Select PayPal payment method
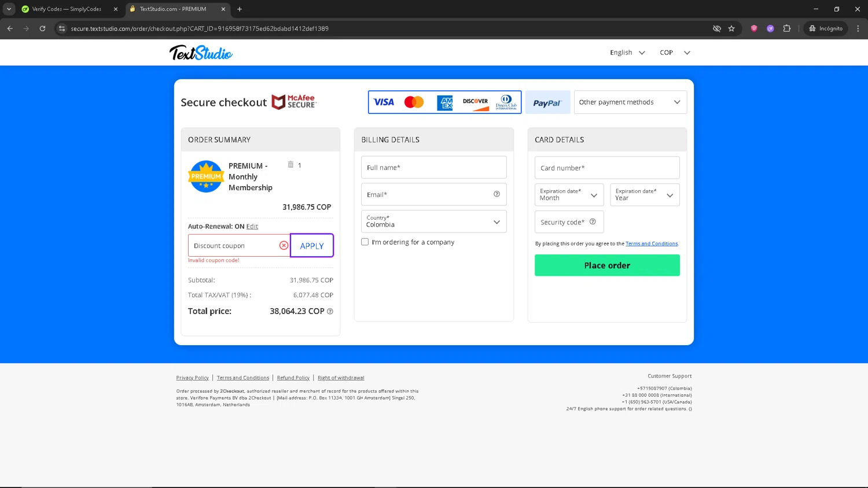Screen dimensions: 868x488 pyautogui.click(x=547, y=102)
